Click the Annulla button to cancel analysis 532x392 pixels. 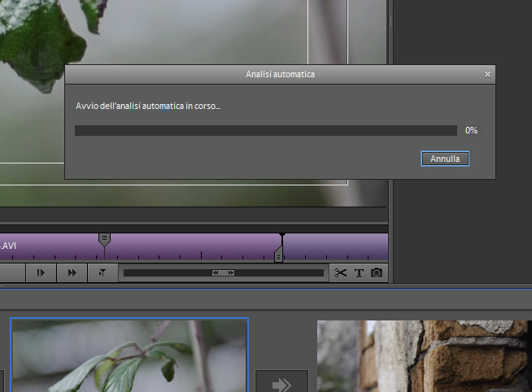(445, 159)
